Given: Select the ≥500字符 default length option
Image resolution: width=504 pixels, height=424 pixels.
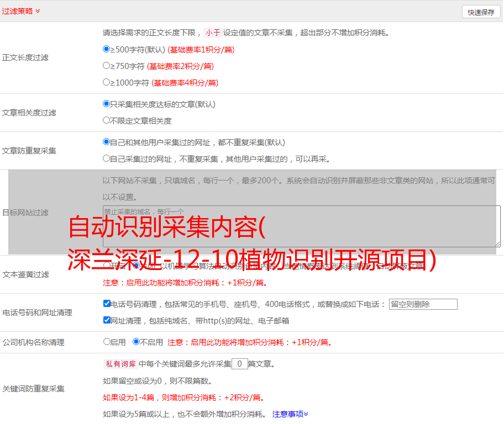Looking at the screenshot, I should pyautogui.click(x=107, y=49).
